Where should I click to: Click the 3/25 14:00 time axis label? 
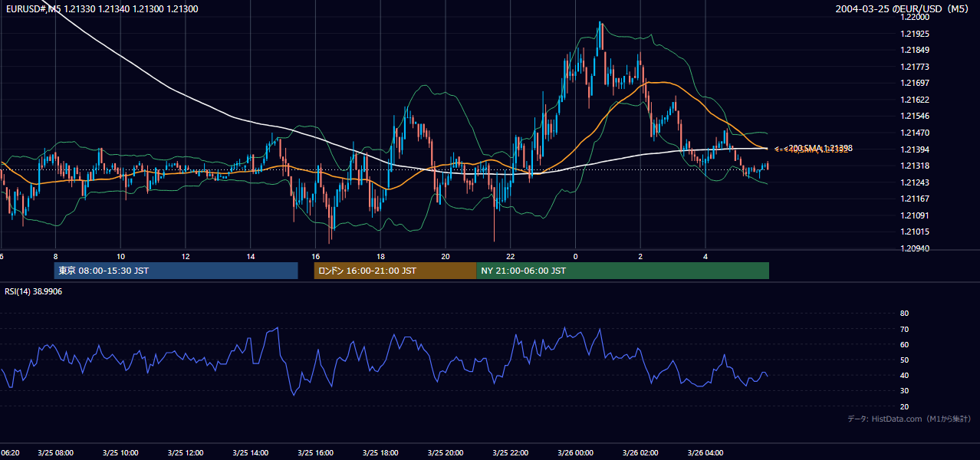(x=250, y=452)
